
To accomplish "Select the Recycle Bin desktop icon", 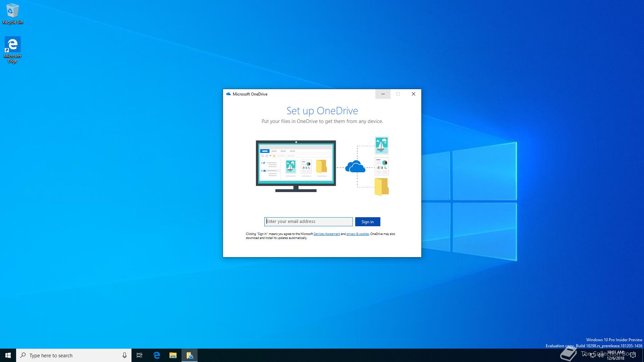I will tap(12, 14).
